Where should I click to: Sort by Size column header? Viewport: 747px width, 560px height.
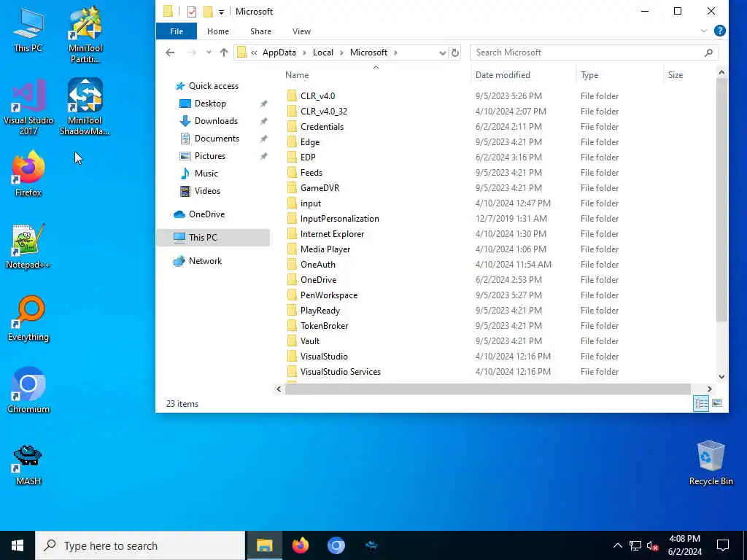pyautogui.click(x=689, y=75)
